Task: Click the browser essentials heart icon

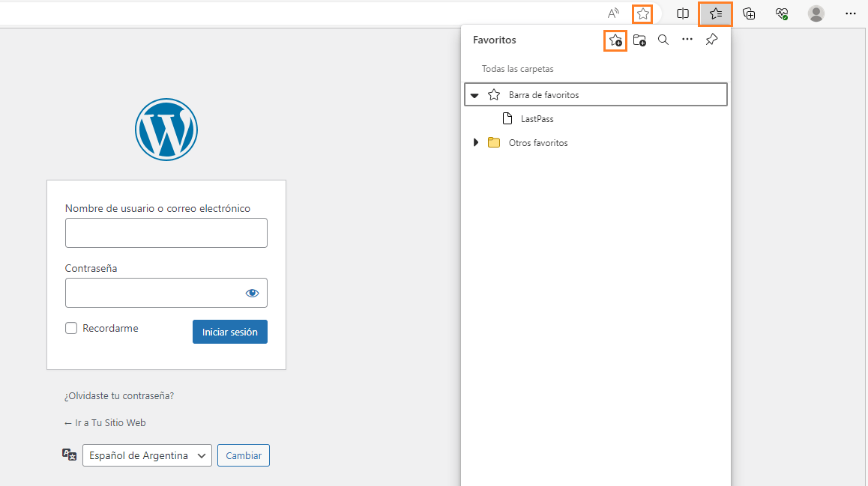Action: tap(782, 13)
